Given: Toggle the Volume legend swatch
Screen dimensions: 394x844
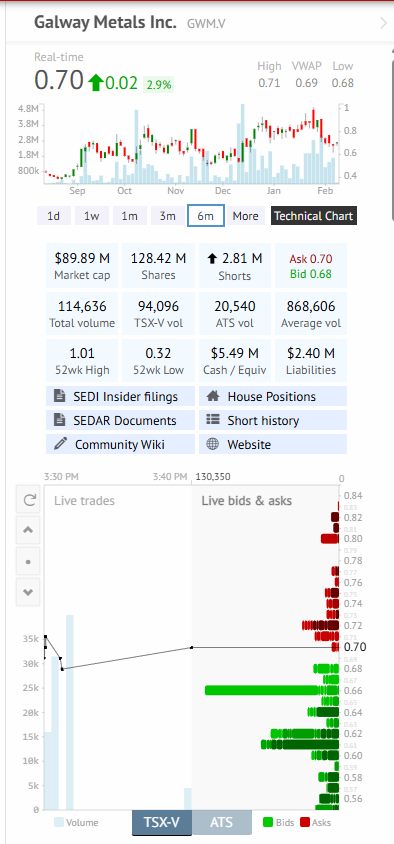Looking at the screenshot, I should click(59, 822).
